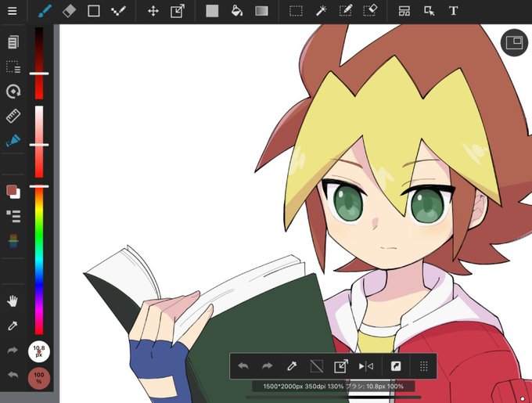This screenshot has height=403, width=532.
Task: Click the floating bar grip dots handle
Action: (423, 366)
